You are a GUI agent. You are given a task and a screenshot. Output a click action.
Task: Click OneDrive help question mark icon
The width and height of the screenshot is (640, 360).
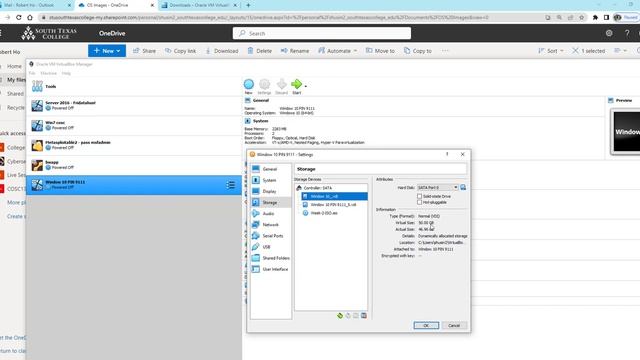tap(627, 33)
